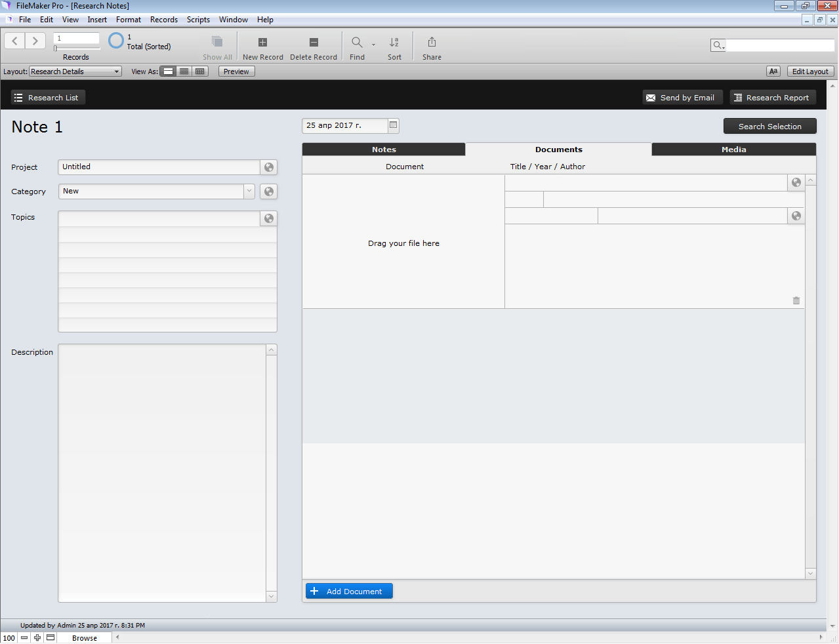The width and height of the screenshot is (839, 644).
Task: Click globe icon next to Category field
Action: tap(269, 191)
